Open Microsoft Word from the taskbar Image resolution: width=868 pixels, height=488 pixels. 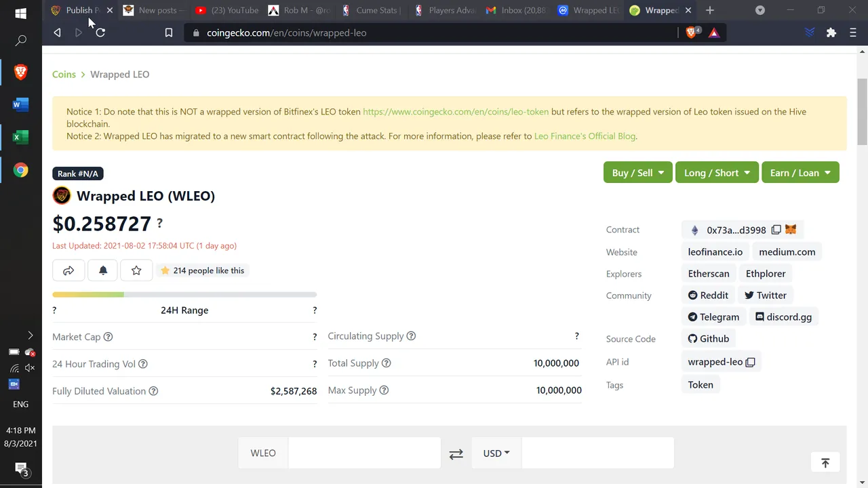[x=20, y=104]
